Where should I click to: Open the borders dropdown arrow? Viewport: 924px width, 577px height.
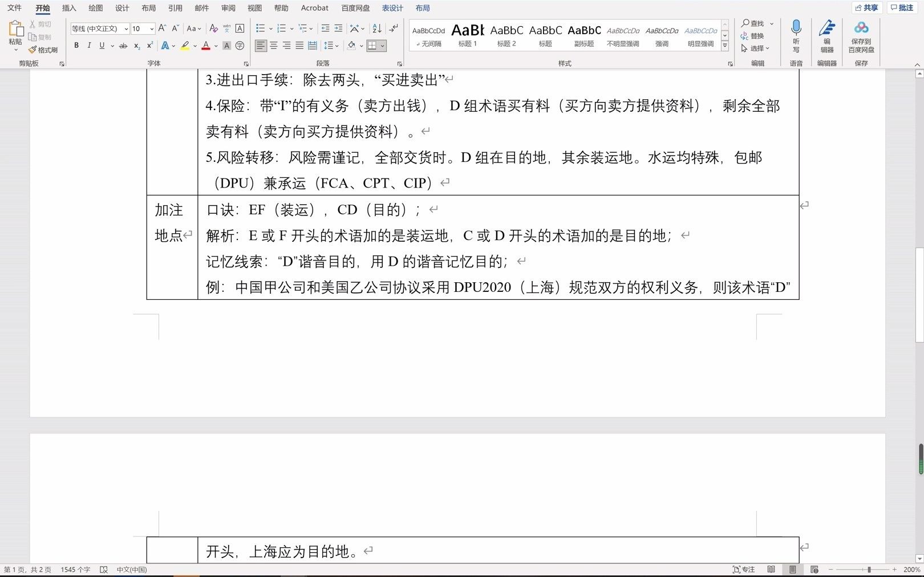pyautogui.click(x=383, y=46)
